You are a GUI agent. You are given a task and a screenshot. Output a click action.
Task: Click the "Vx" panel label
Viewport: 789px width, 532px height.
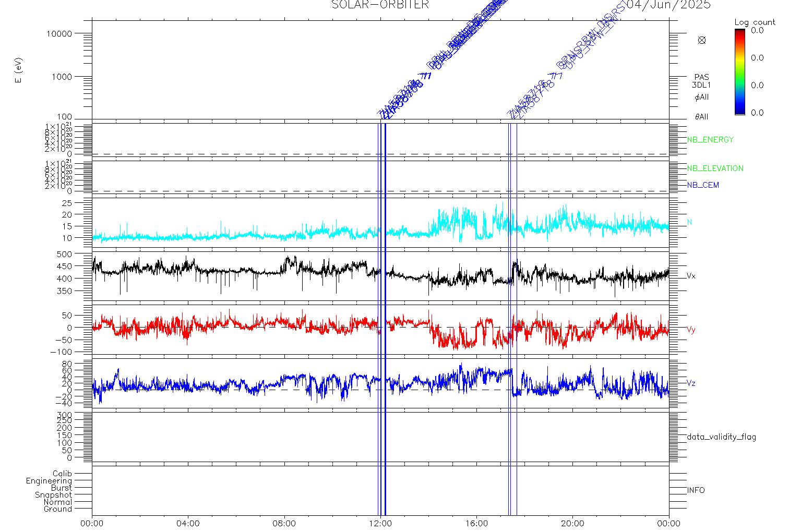691,276
